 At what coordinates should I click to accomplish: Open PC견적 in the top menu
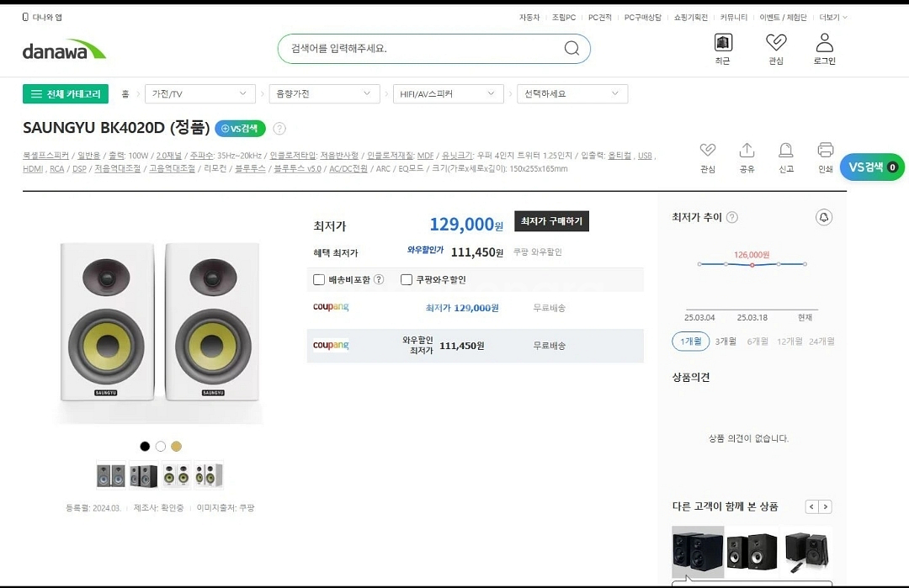pos(600,18)
